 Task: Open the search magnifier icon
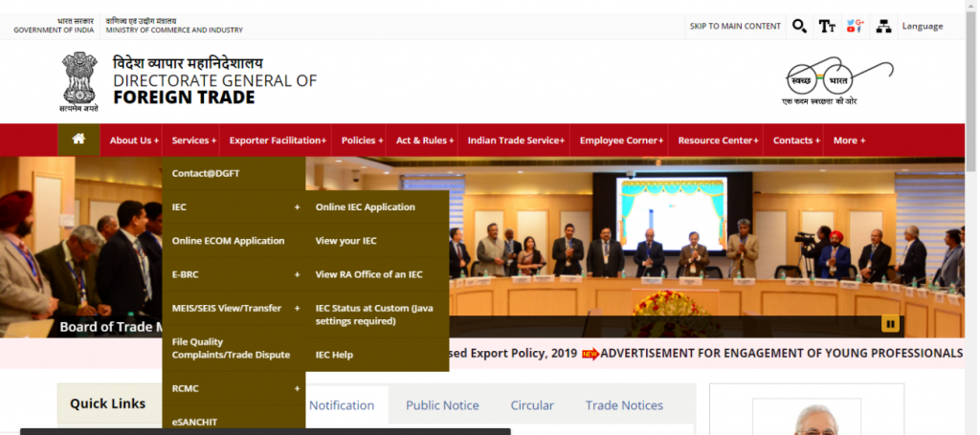click(799, 26)
